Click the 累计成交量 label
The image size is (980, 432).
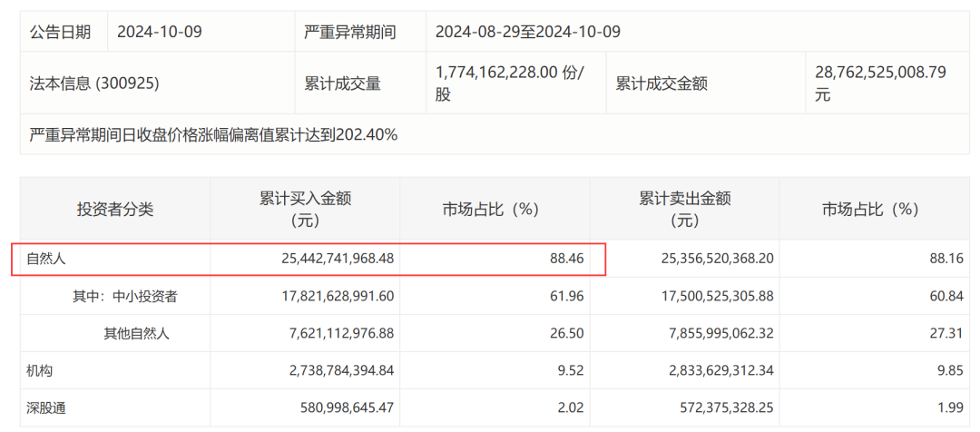point(342,83)
